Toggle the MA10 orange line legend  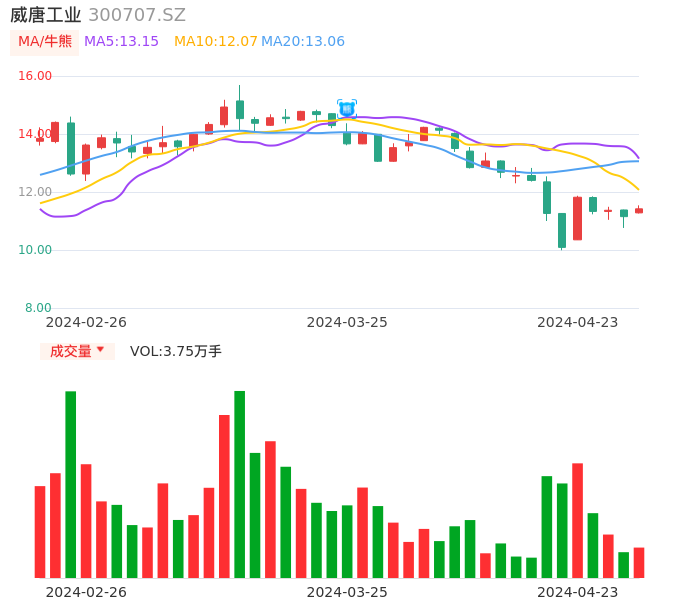pyautogui.click(x=216, y=42)
